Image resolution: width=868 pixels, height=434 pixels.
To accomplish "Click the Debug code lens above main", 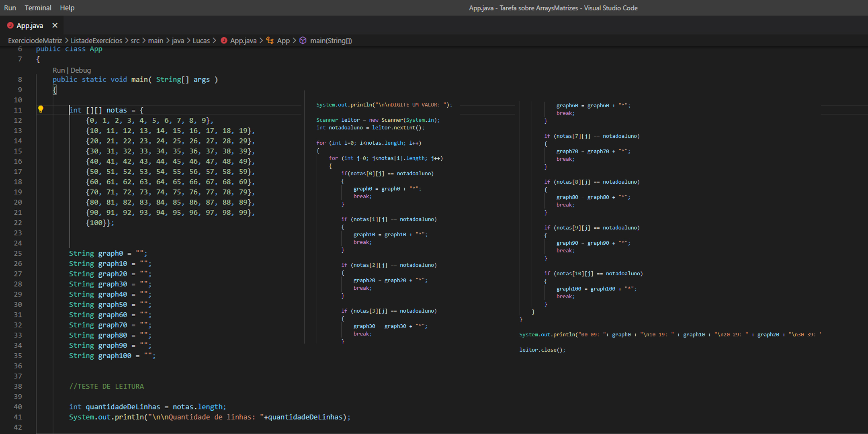I will [x=80, y=70].
